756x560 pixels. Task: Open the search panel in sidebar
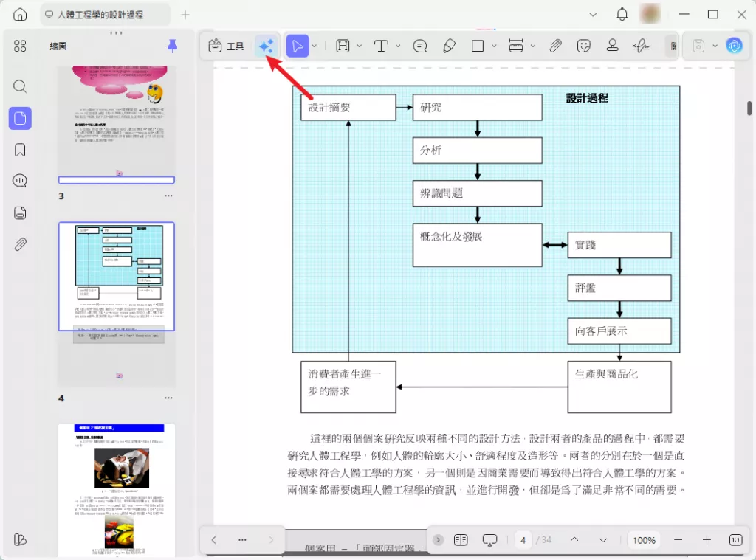pyautogui.click(x=20, y=86)
